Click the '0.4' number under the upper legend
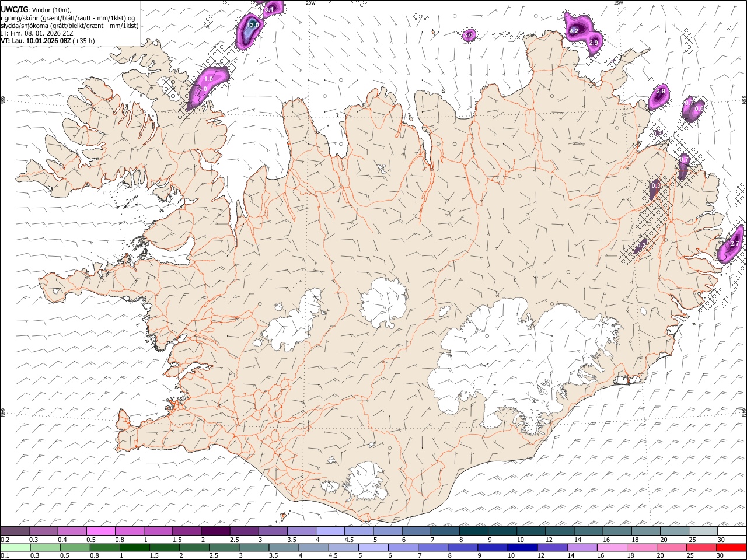Viewport: 747px width, 560px height. click(x=62, y=540)
